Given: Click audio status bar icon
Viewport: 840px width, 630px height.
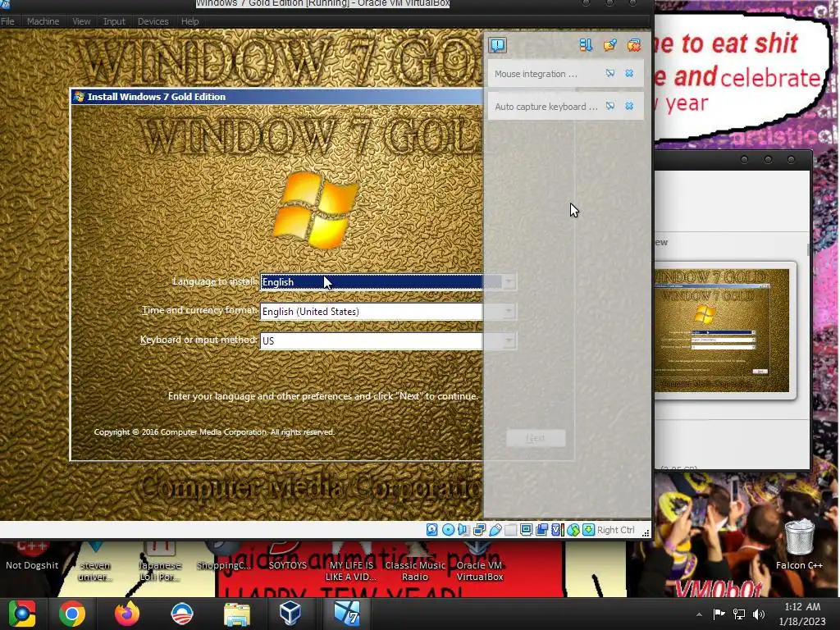Looking at the screenshot, I should [463, 530].
